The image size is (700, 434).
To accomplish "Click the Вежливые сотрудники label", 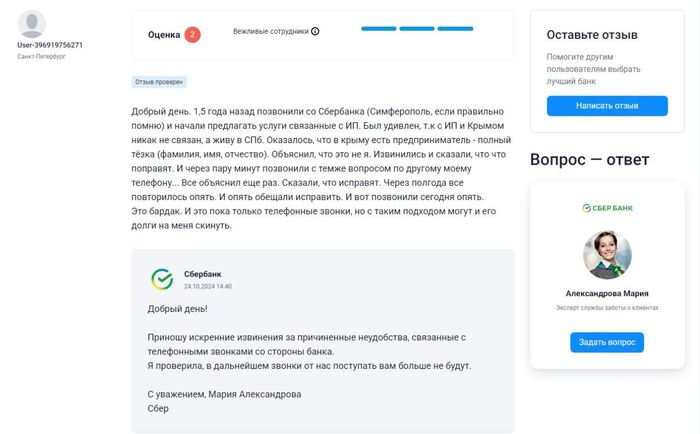I will tap(270, 31).
